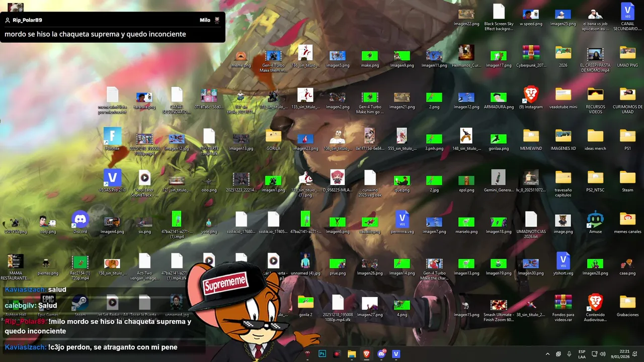Launch the Amuse application shortcut
Screen dimensions: 644x362
tap(595, 223)
